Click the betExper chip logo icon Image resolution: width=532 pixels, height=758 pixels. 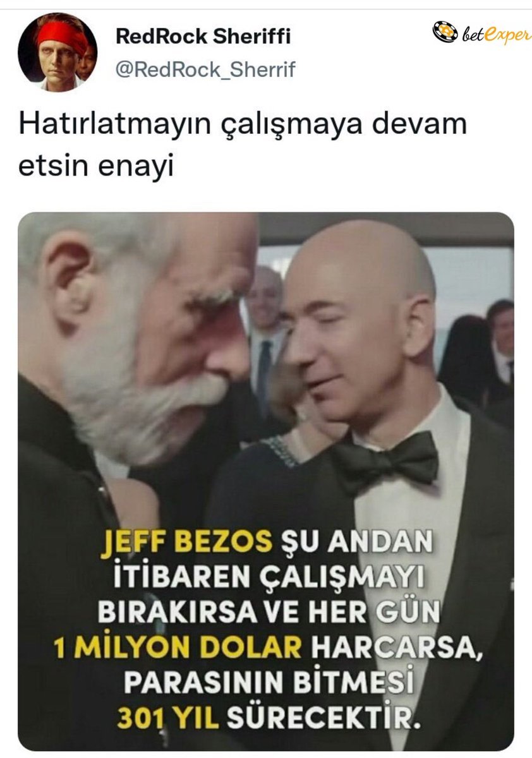point(444,32)
